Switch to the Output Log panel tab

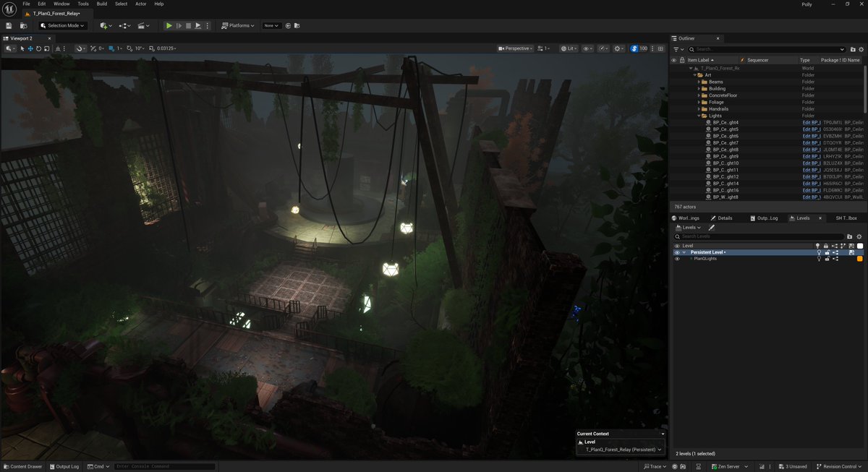pyautogui.click(x=764, y=218)
